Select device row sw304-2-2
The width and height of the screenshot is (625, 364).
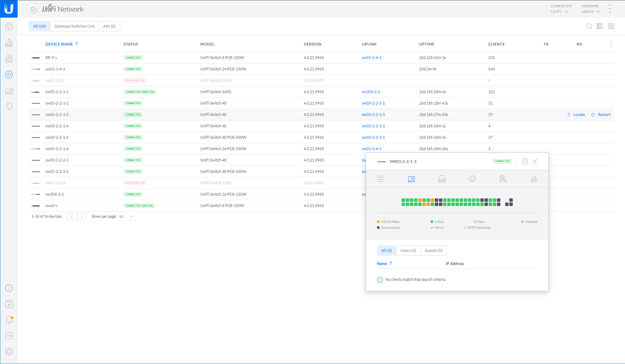pos(321,194)
